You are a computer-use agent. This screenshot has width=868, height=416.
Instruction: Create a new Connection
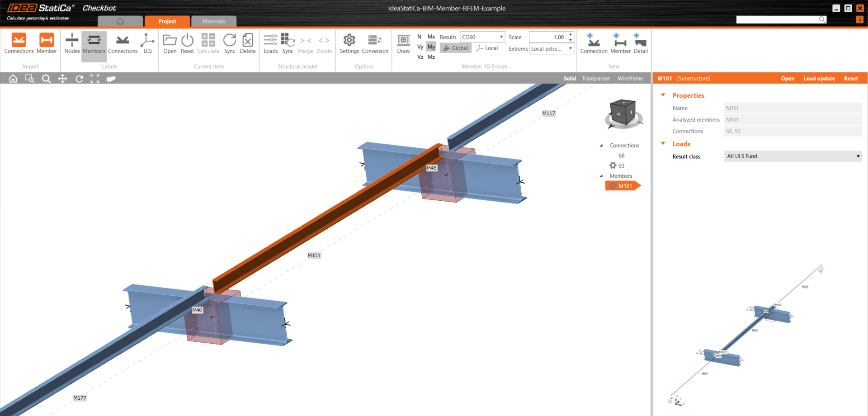click(594, 44)
